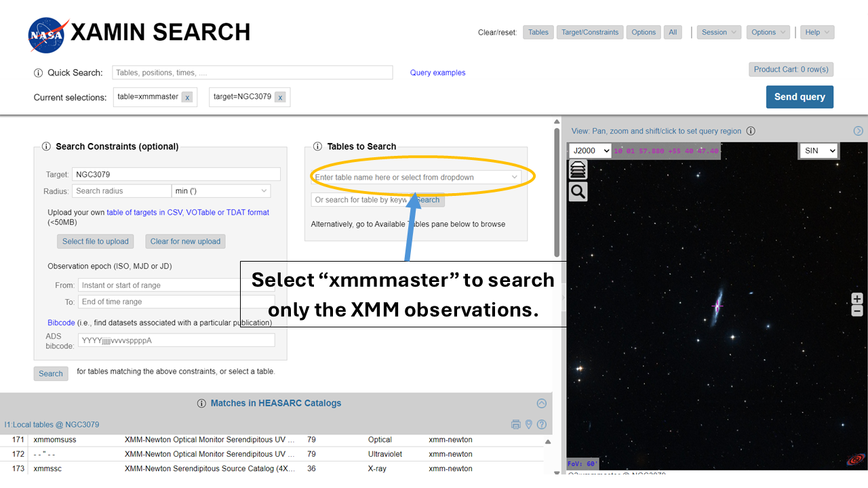Open the Product Cart: 0 row(s) button
Image resolution: width=868 pixels, height=488 pixels.
coord(791,70)
